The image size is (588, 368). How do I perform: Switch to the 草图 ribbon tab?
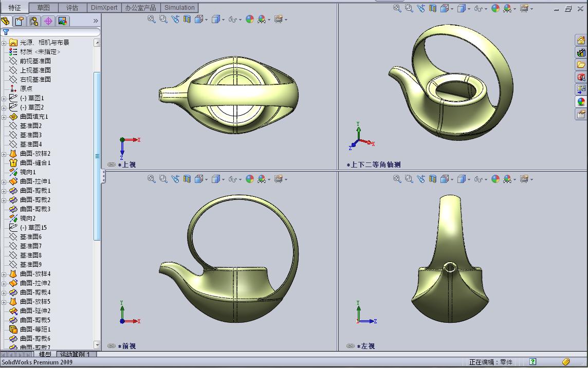point(44,8)
